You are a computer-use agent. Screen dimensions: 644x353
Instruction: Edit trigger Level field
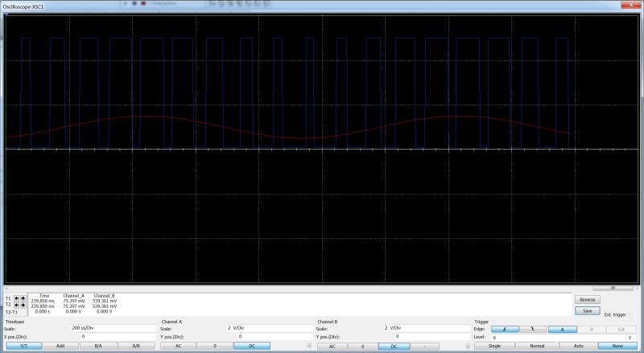[x=559, y=338]
